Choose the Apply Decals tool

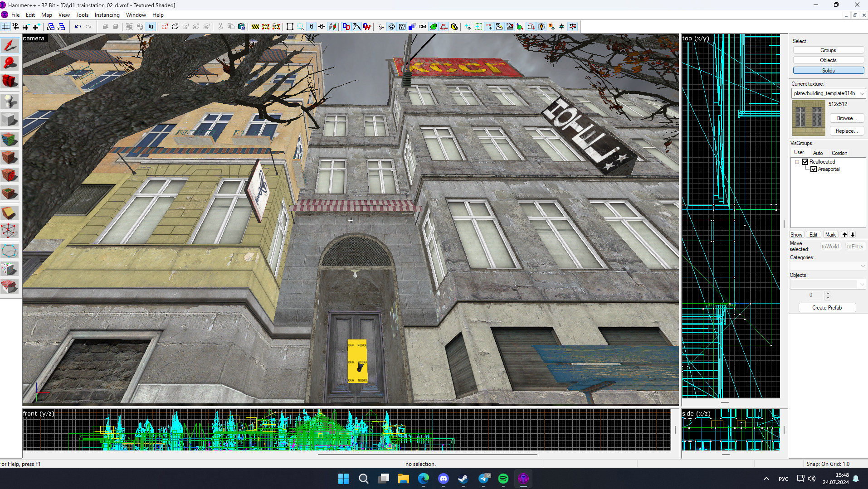click(10, 175)
